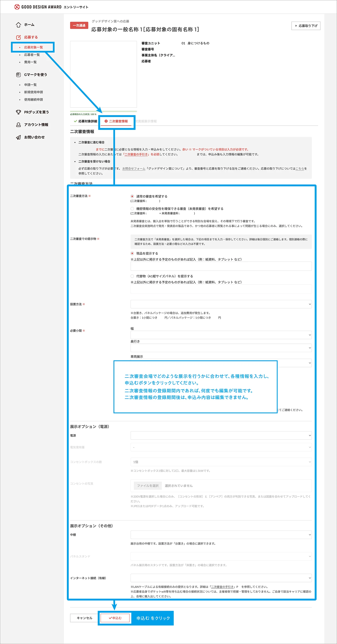Open ホーム home icon in sidebar
This screenshot has width=337, height=644.
tap(18, 25)
